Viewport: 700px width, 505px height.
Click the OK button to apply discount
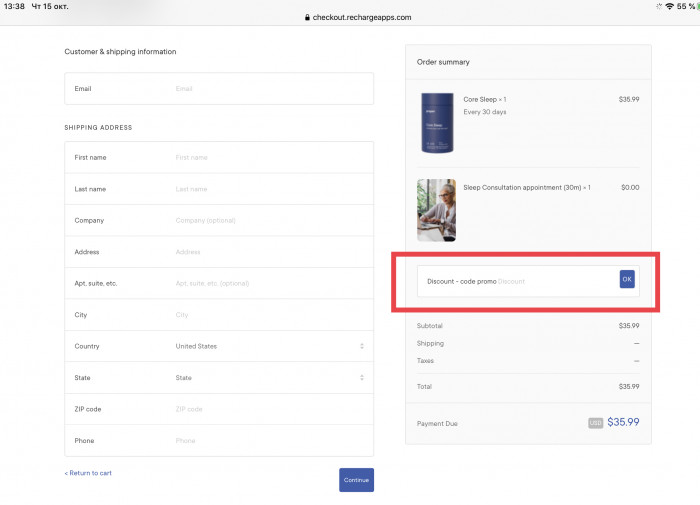627,280
